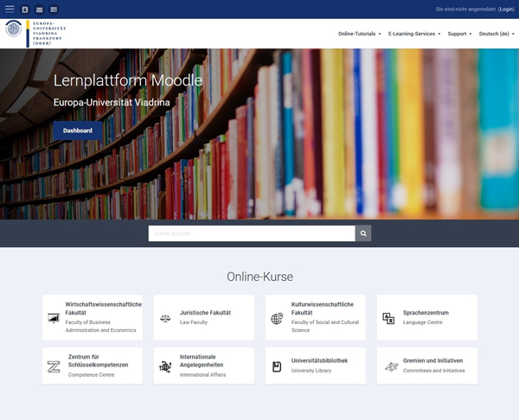Open Wirtschaftswissenschaftliche Fakultät courses
This screenshot has width=519, height=420.
pos(93,317)
